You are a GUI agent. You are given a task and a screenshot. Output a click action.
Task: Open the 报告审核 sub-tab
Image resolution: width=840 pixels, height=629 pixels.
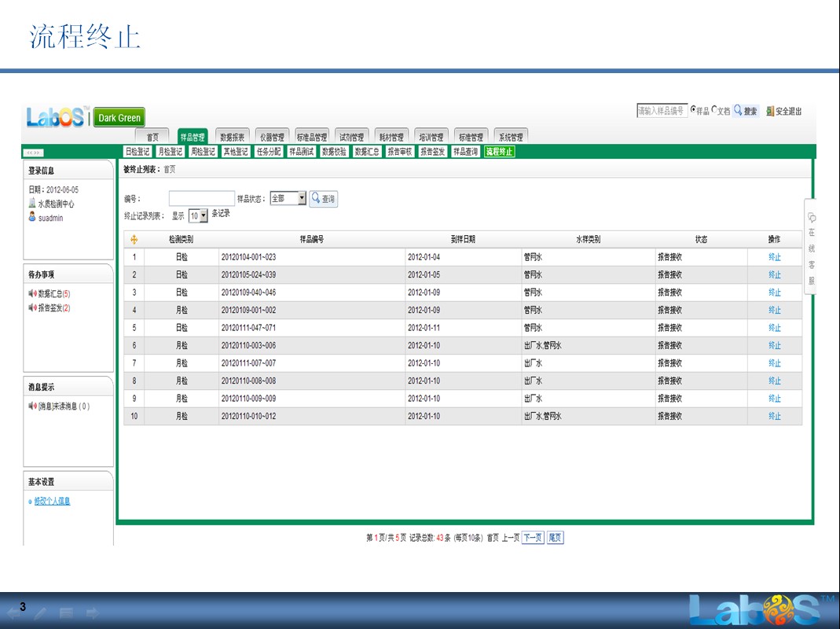tap(399, 152)
